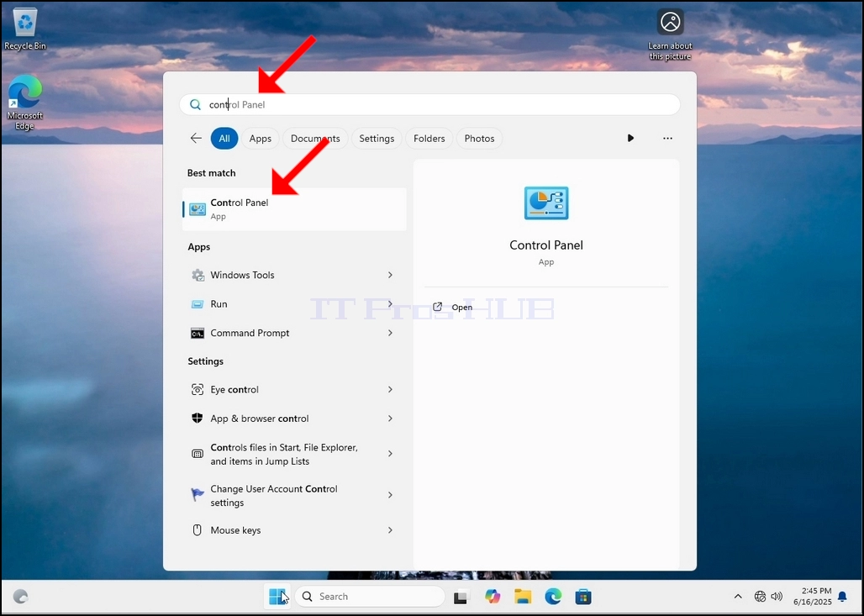
Task: Select the Mouse keys result text
Action: click(235, 530)
